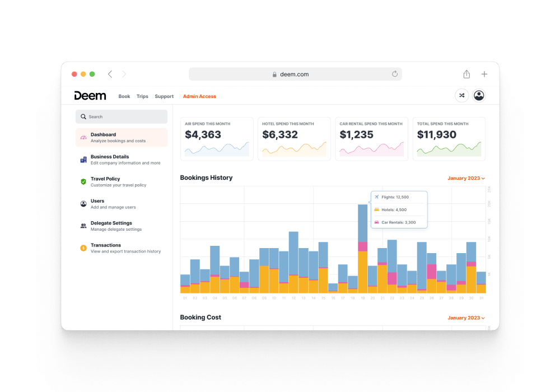Screen dimensions: 560x392
Task: Click the browser share icon
Action: pyautogui.click(x=466, y=74)
